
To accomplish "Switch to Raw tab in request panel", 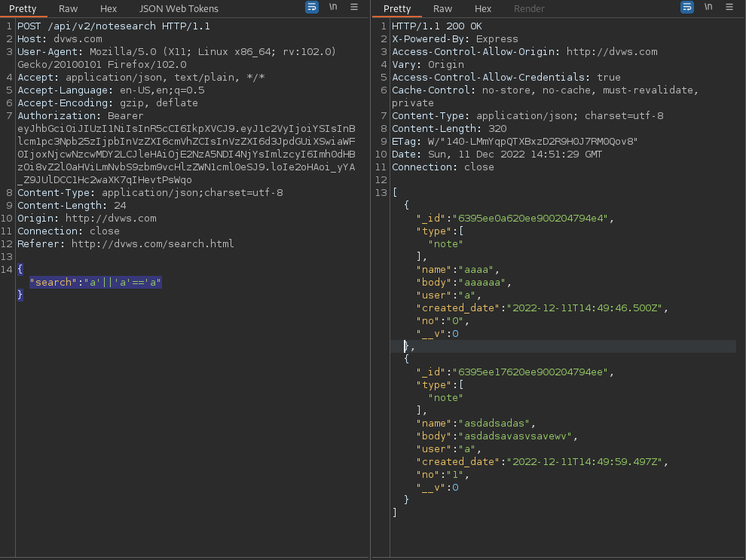I will pyautogui.click(x=68, y=8).
